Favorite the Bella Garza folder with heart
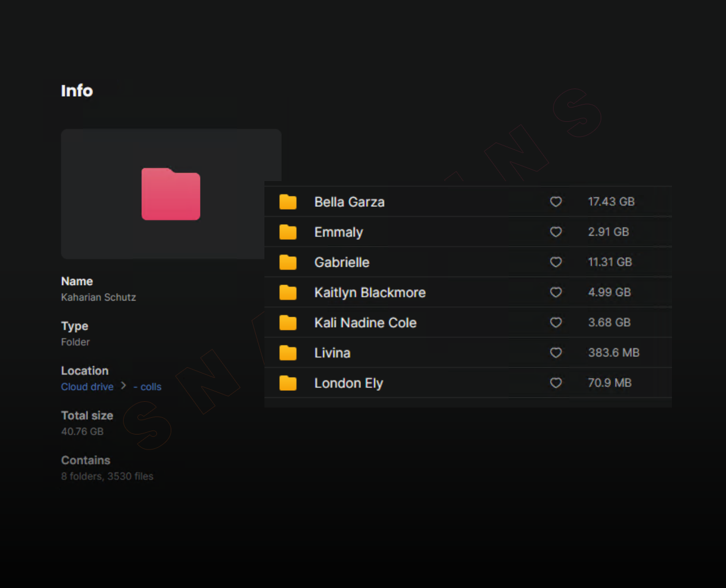726x588 pixels. (556, 202)
